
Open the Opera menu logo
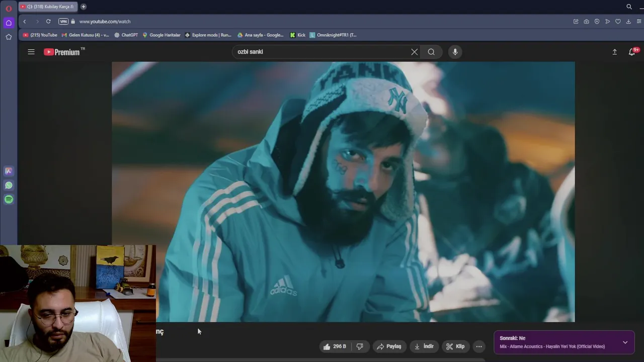point(9,8)
